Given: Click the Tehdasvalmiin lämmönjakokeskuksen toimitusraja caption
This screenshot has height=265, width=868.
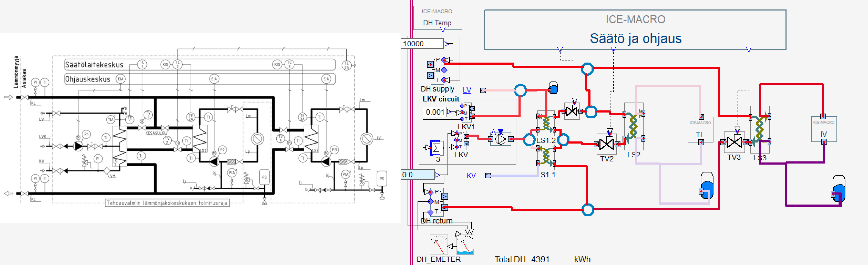Looking at the screenshot, I should tap(167, 203).
